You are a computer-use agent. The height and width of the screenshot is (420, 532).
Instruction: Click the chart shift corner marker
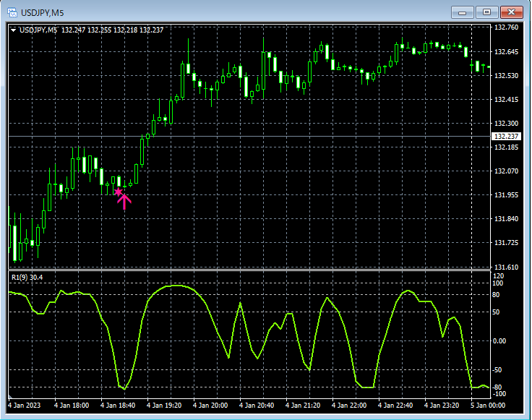[10, 396]
